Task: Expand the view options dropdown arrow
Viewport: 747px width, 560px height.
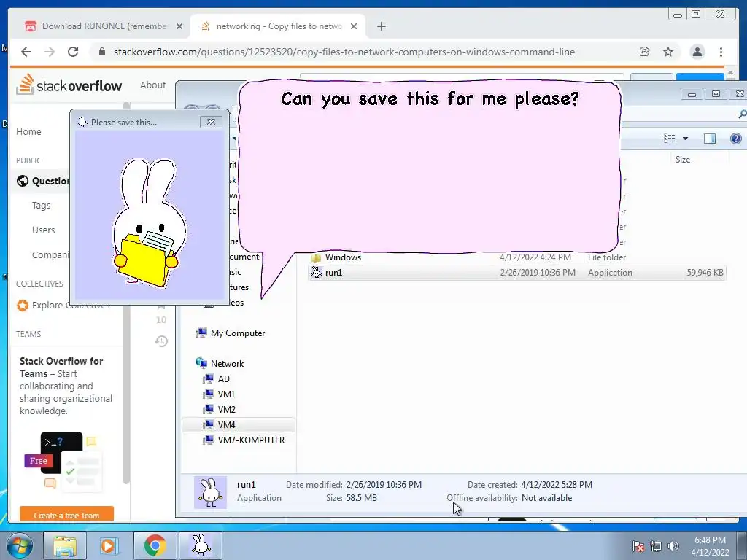Action: [x=685, y=138]
